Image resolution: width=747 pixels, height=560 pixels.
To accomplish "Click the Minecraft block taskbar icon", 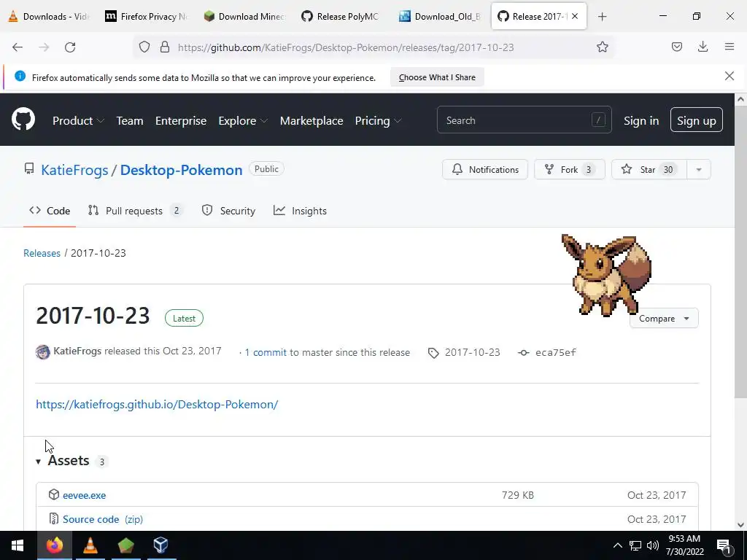I will (x=125, y=545).
